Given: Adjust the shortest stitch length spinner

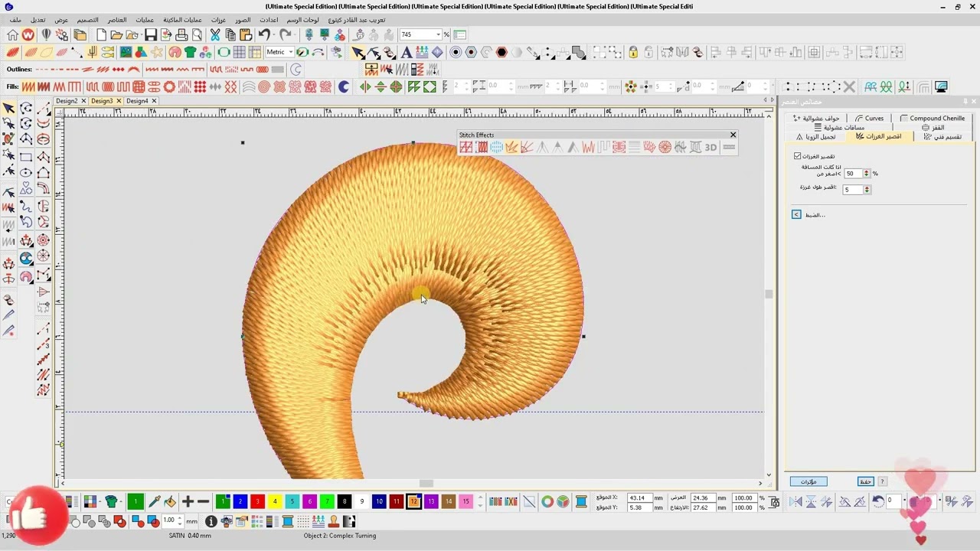Looking at the screenshot, I should pos(867,190).
